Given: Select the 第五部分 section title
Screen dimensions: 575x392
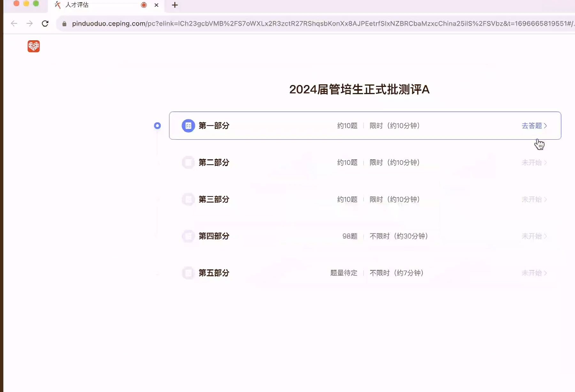Looking at the screenshot, I should point(214,273).
